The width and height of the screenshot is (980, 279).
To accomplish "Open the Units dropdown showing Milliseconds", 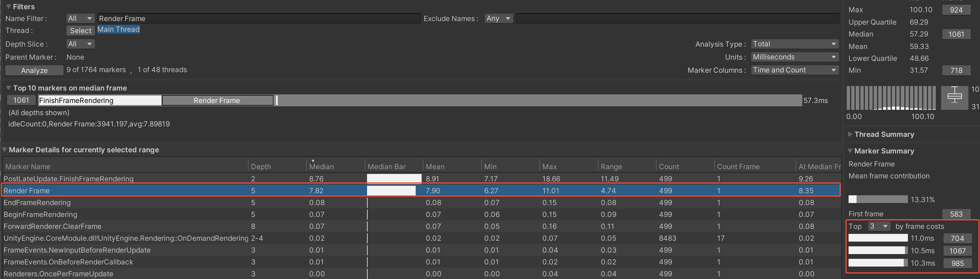I will (x=794, y=57).
